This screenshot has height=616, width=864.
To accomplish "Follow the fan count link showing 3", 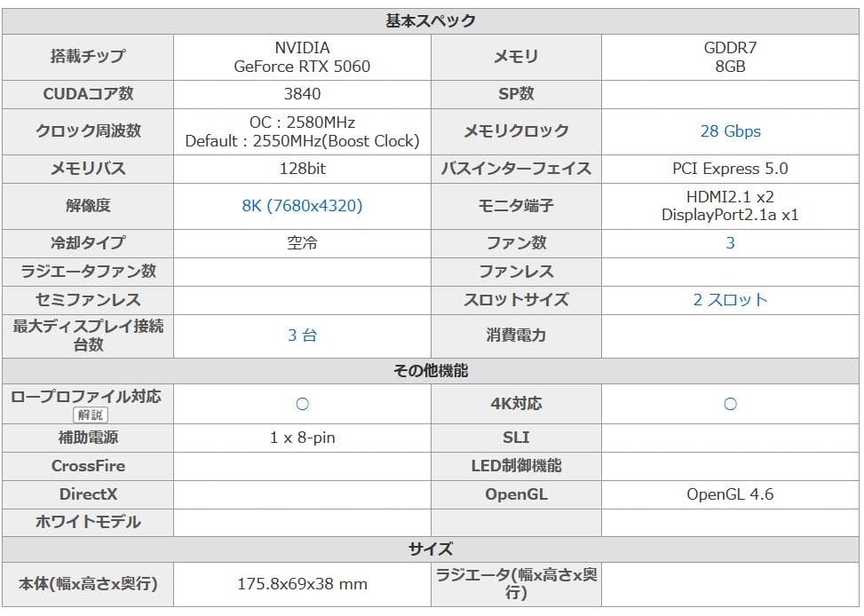I will [x=730, y=242].
